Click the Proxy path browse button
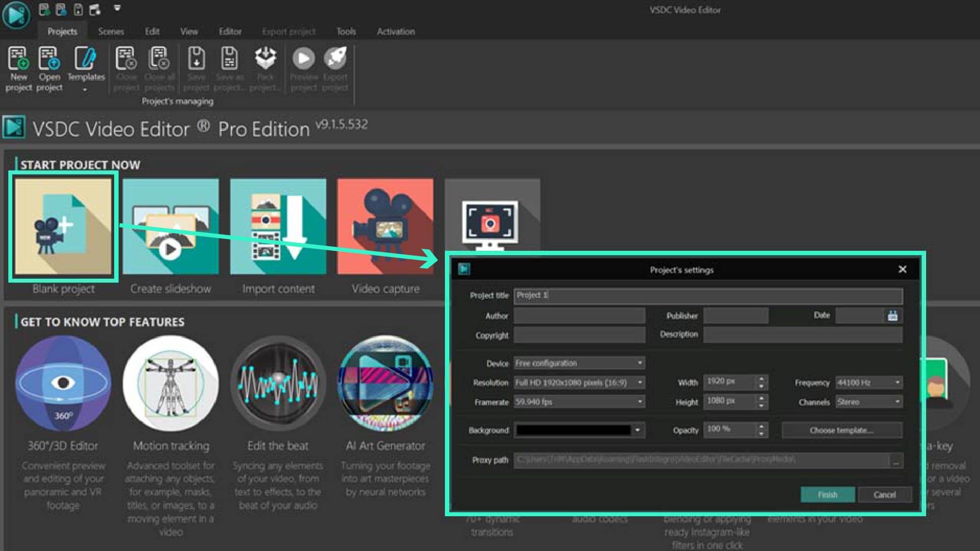Viewport: 980px width, 551px height. pyautogui.click(x=896, y=460)
